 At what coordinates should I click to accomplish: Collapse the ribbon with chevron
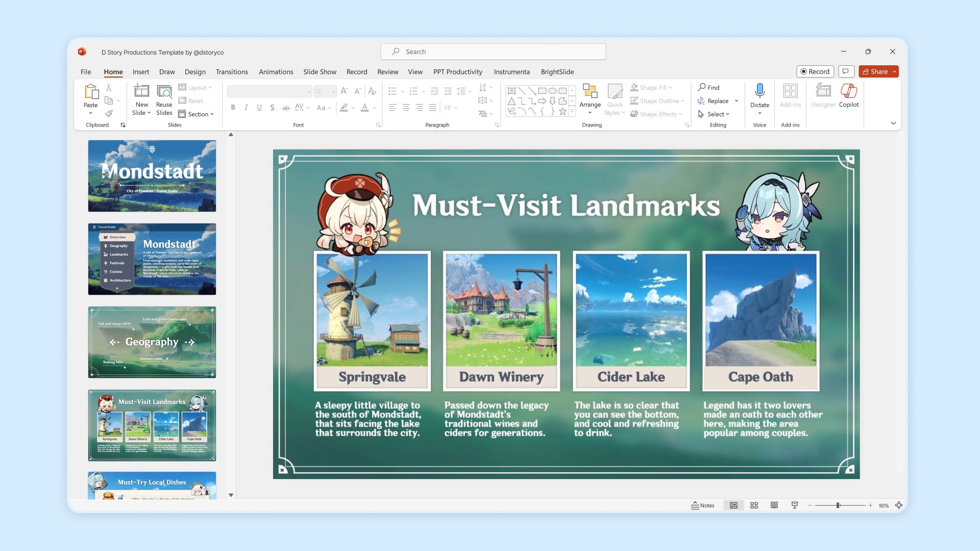point(893,123)
